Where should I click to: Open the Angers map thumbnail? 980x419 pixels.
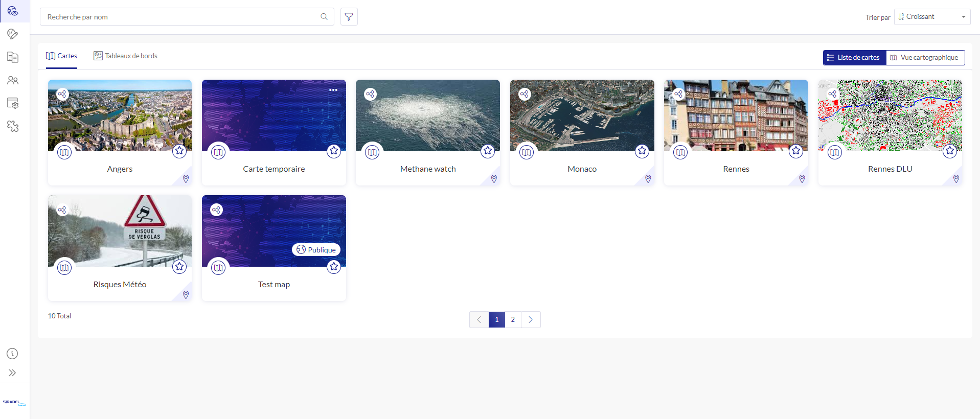pyautogui.click(x=120, y=115)
